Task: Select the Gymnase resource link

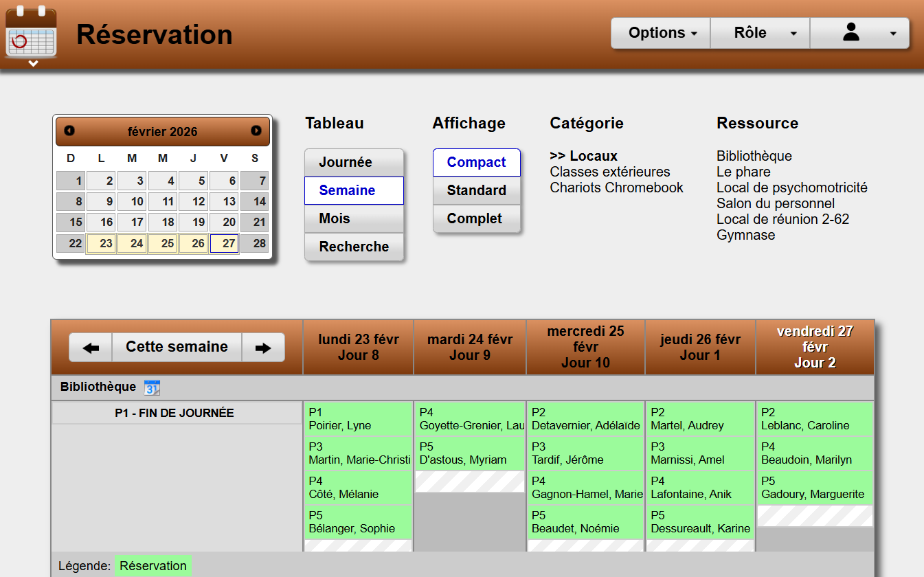Action: [745, 235]
